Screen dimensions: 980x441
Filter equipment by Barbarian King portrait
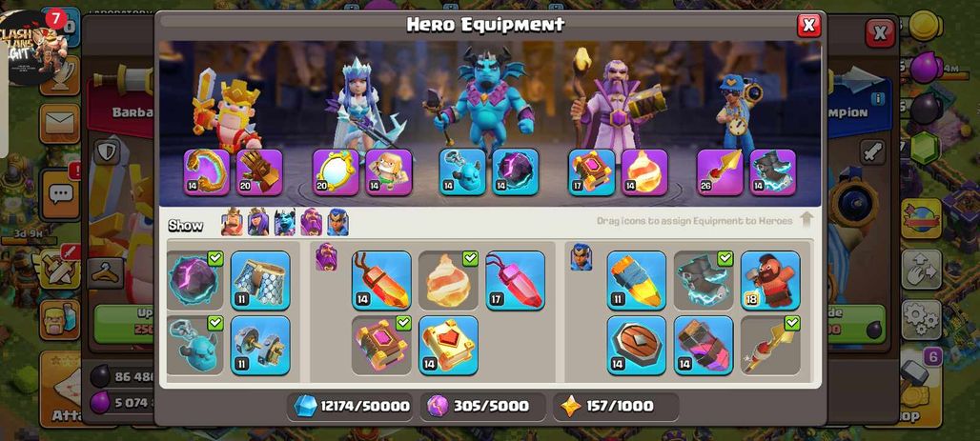pyautogui.click(x=232, y=222)
